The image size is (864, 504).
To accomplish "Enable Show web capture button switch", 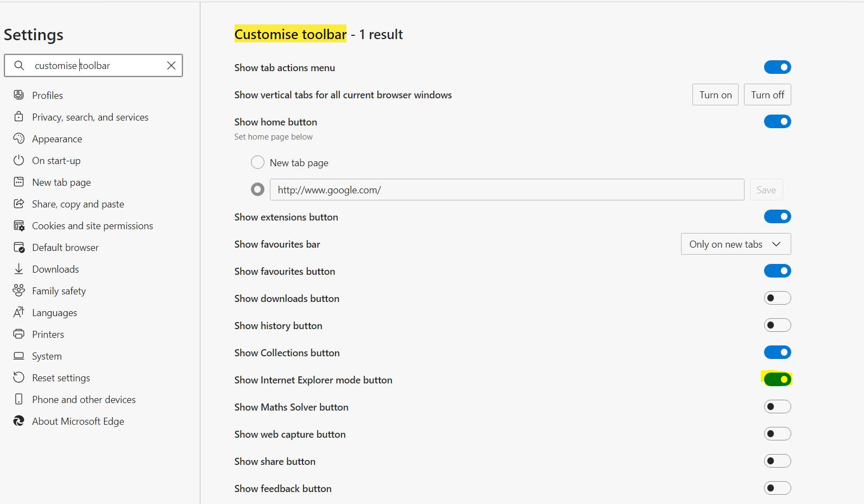I will [777, 434].
